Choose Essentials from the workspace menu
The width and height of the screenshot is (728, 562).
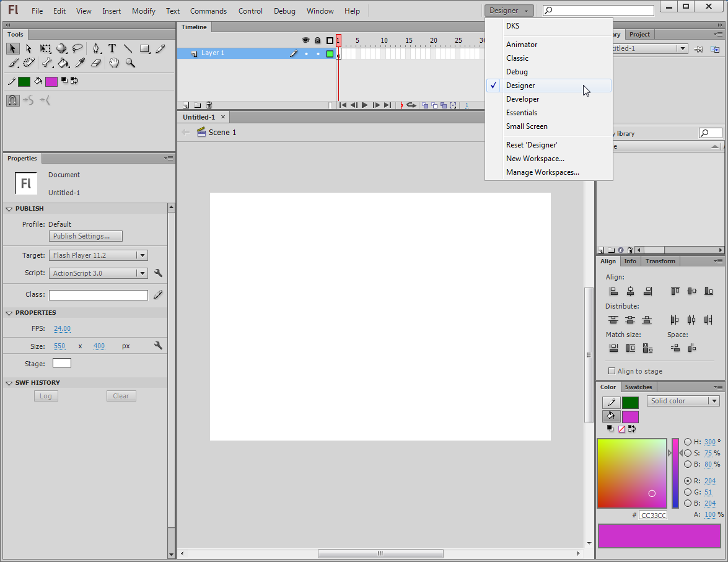click(522, 113)
